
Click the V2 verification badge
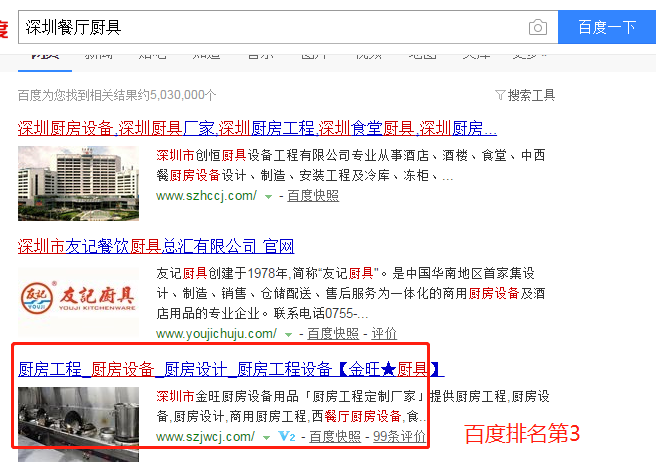[x=287, y=437]
